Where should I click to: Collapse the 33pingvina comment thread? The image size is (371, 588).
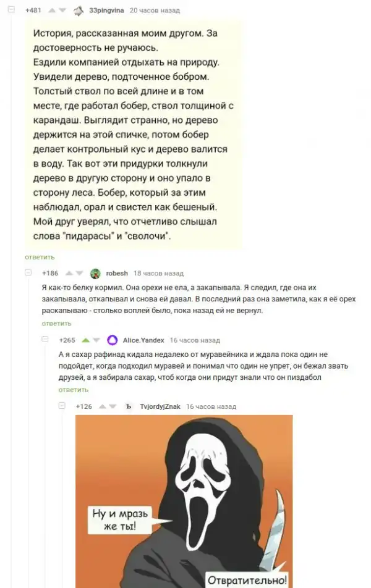[12, 10]
